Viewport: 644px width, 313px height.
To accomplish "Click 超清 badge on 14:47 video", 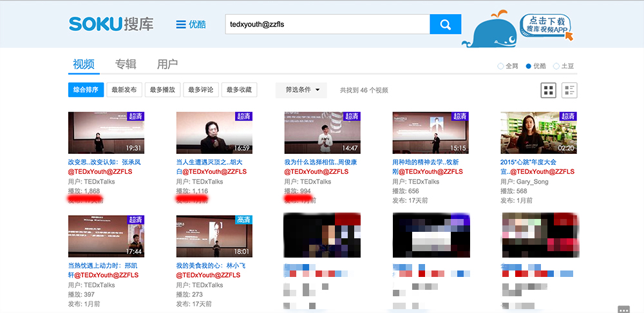I will point(352,116).
